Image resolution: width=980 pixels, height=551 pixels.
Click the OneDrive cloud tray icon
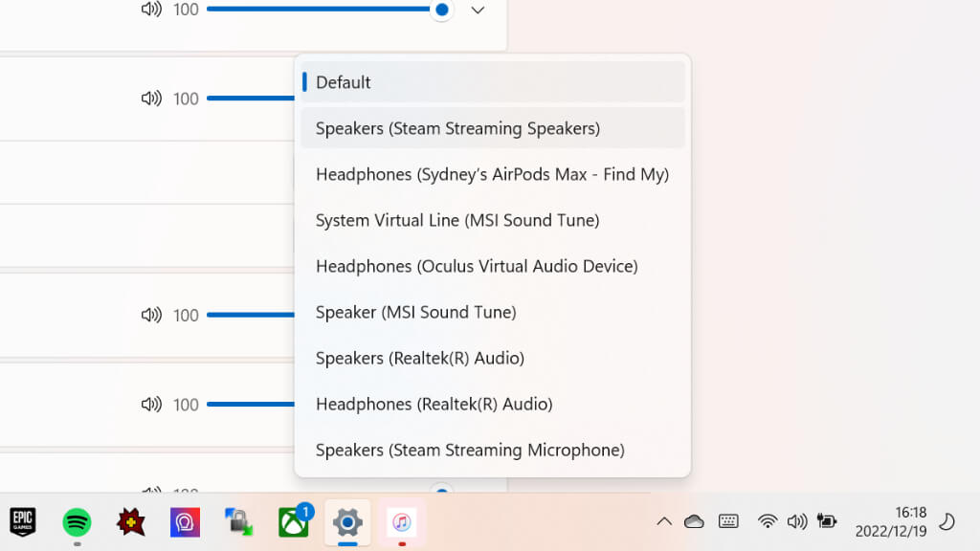(x=694, y=521)
